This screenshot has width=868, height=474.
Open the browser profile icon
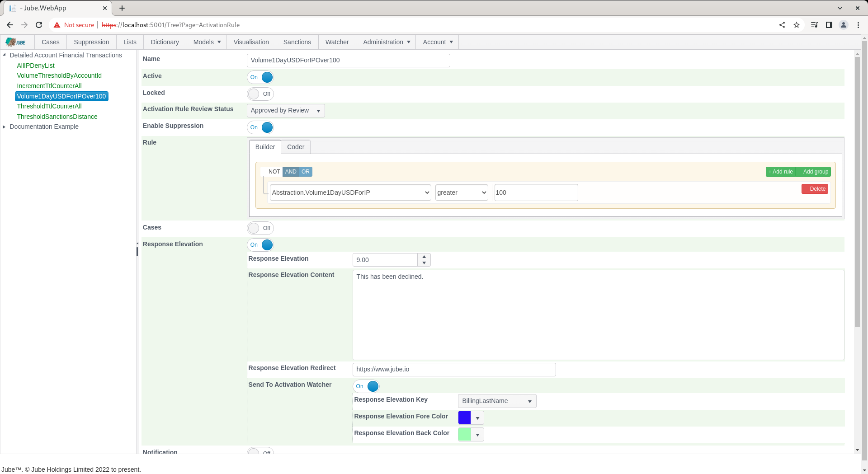pyautogui.click(x=844, y=25)
